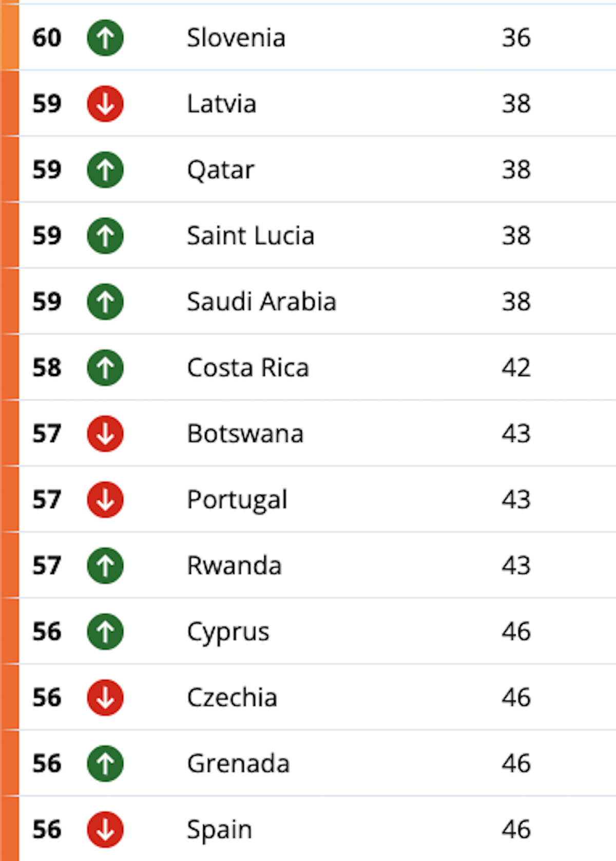Screen dimensions: 616x861
Task: Select the Portugal country name
Action: [237, 500]
